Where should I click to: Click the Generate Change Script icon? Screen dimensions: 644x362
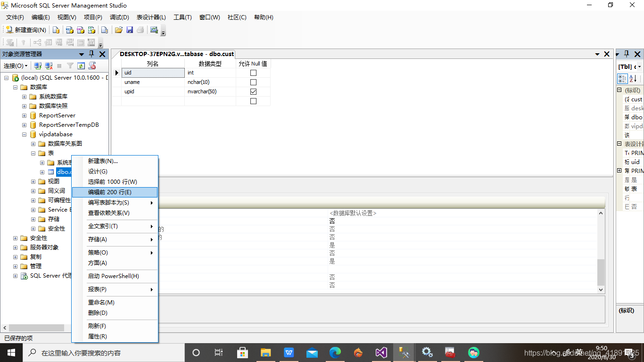9,42
